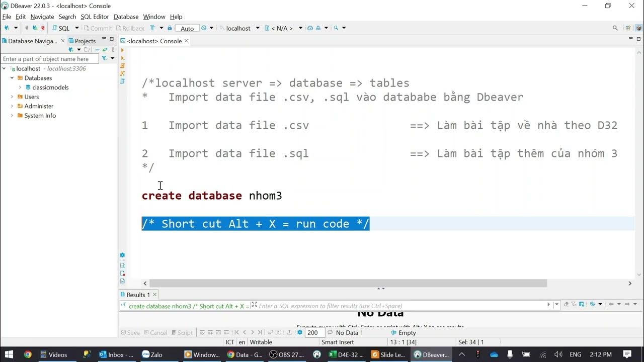Click Collapse All icon in navigator
The image size is (644, 362).
pos(97,50)
